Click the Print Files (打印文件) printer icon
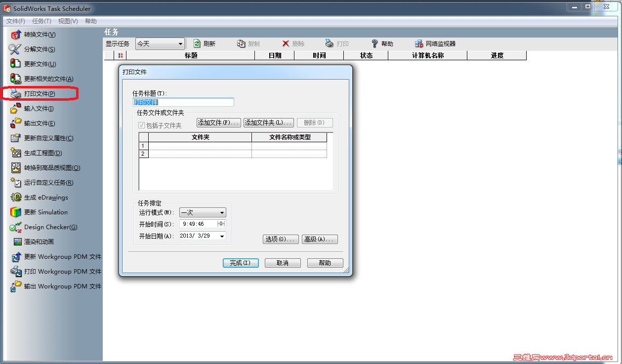The image size is (622, 364). pyautogui.click(x=16, y=93)
